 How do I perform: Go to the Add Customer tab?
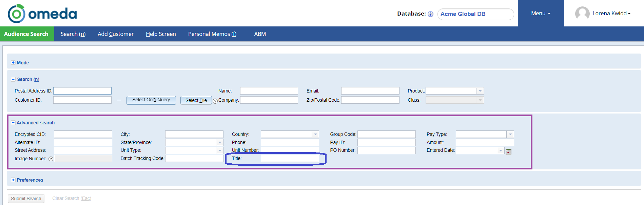point(116,34)
